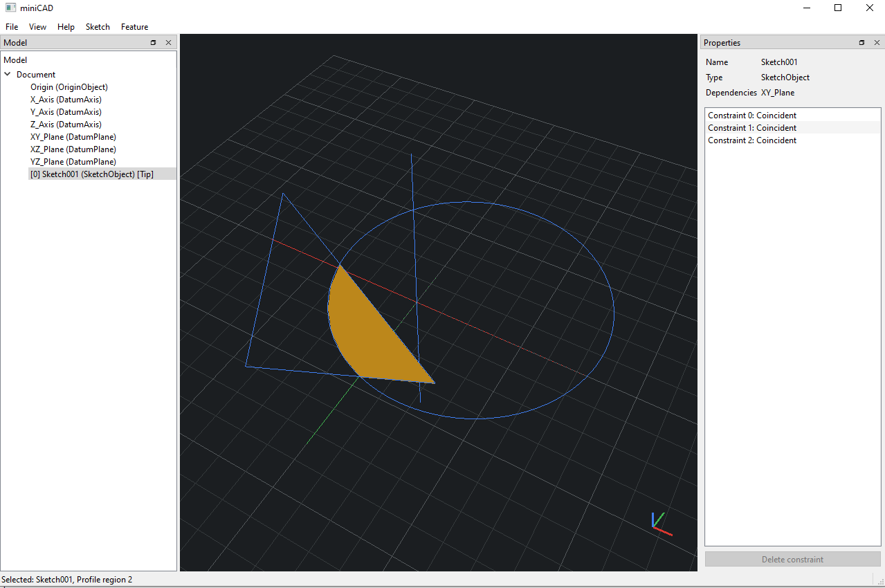Screen dimensions: 885x588
Task: Select Z_Axis (DatumAxis) in tree
Action: tap(66, 125)
